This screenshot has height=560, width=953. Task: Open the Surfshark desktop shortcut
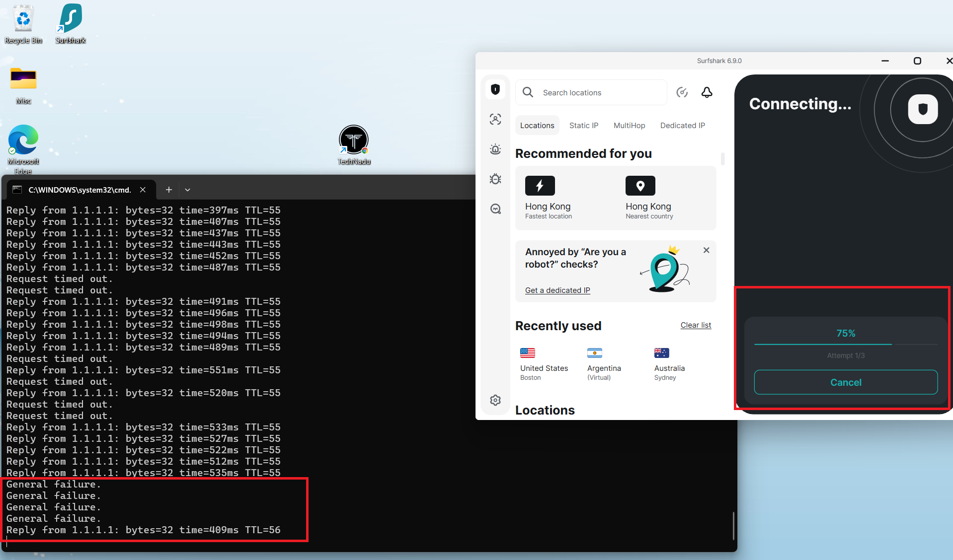[x=71, y=24]
